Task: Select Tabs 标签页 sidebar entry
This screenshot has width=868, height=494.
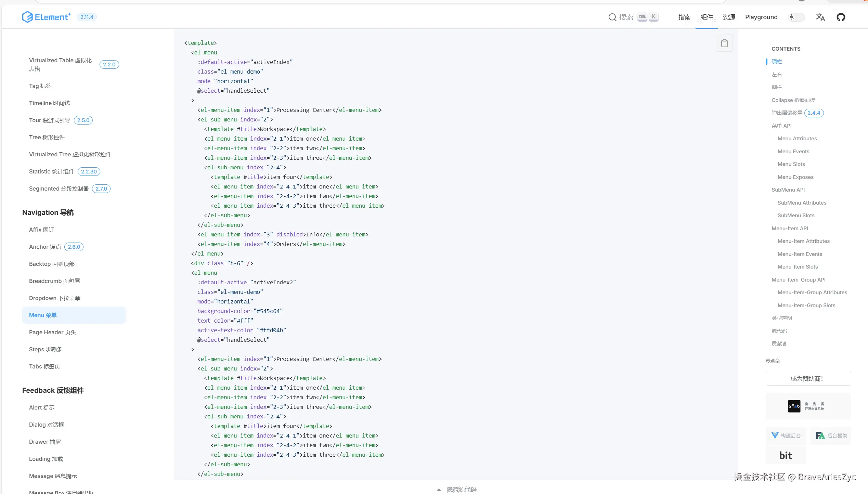Action: [x=44, y=366]
